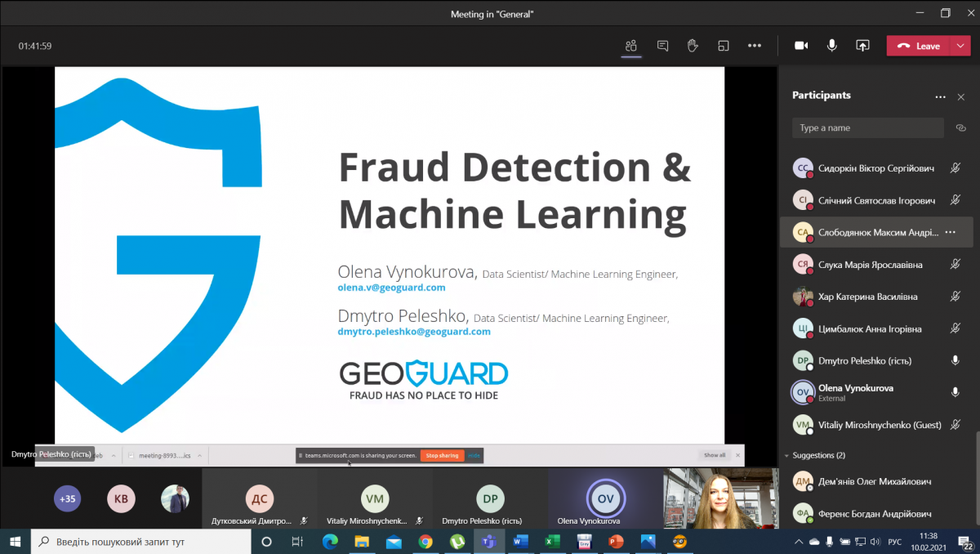Screen dimensions: 980x554
Task: Click the СС avatar of Сидоркін Віктор
Action: tap(803, 168)
